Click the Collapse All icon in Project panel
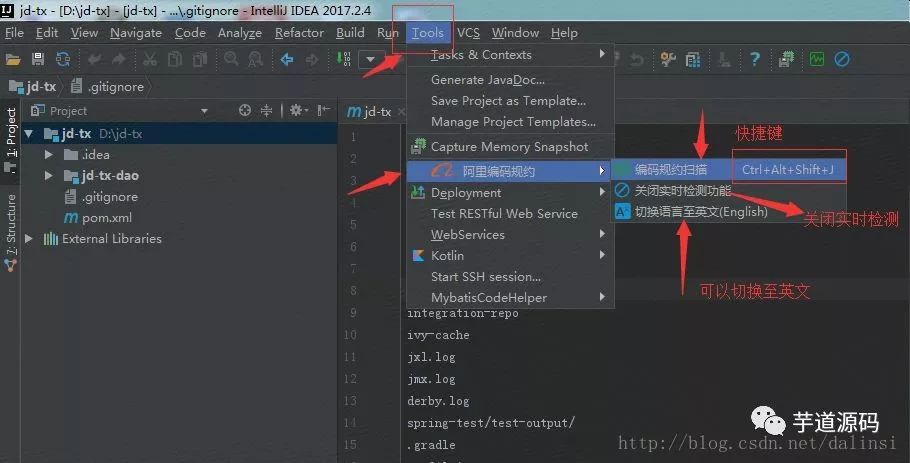910x463 pixels. point(266,110)
